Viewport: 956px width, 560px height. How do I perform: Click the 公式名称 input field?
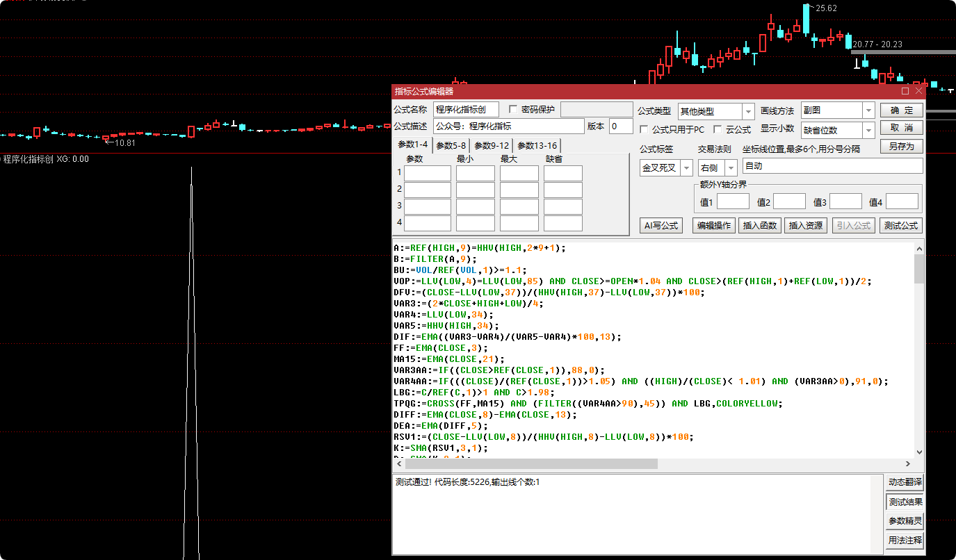tap(466, 109)
